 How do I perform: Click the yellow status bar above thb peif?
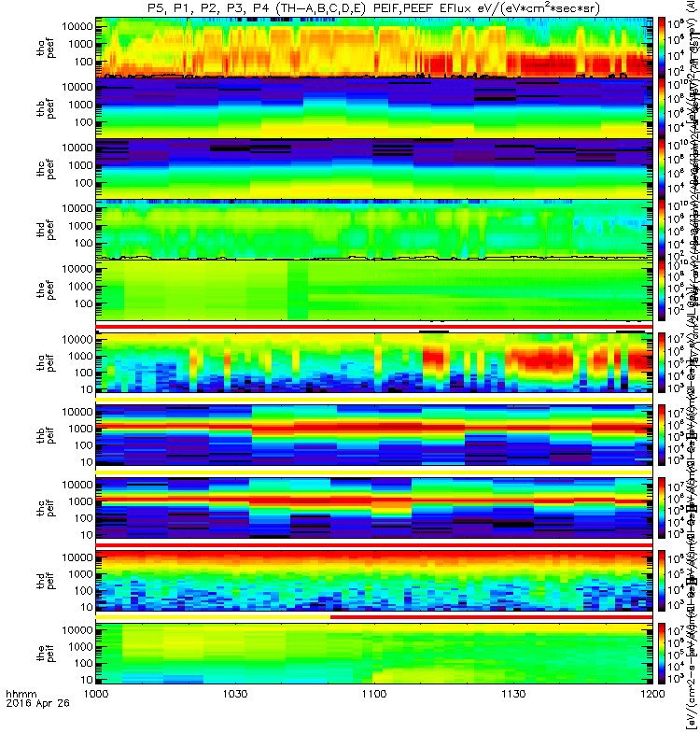tap(374, 400)
